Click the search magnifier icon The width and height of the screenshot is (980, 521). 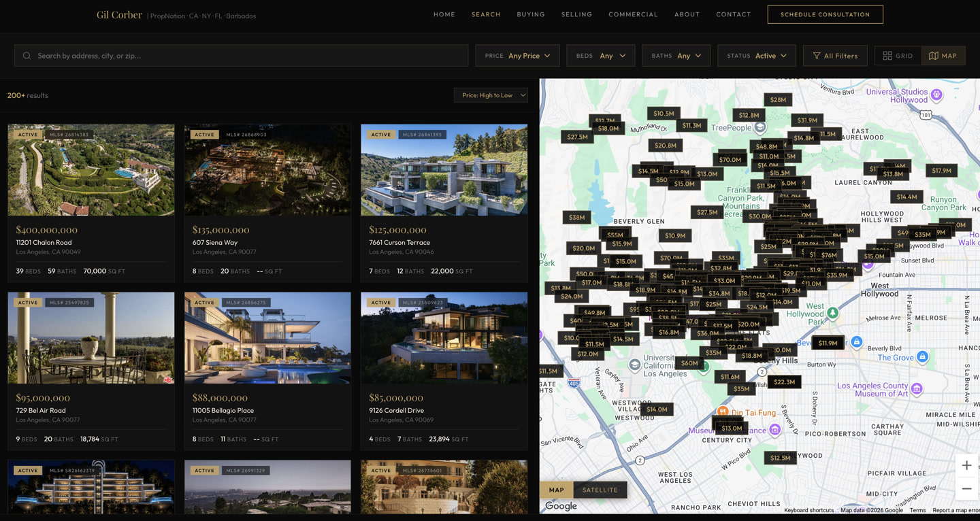(x=27, y=56)
